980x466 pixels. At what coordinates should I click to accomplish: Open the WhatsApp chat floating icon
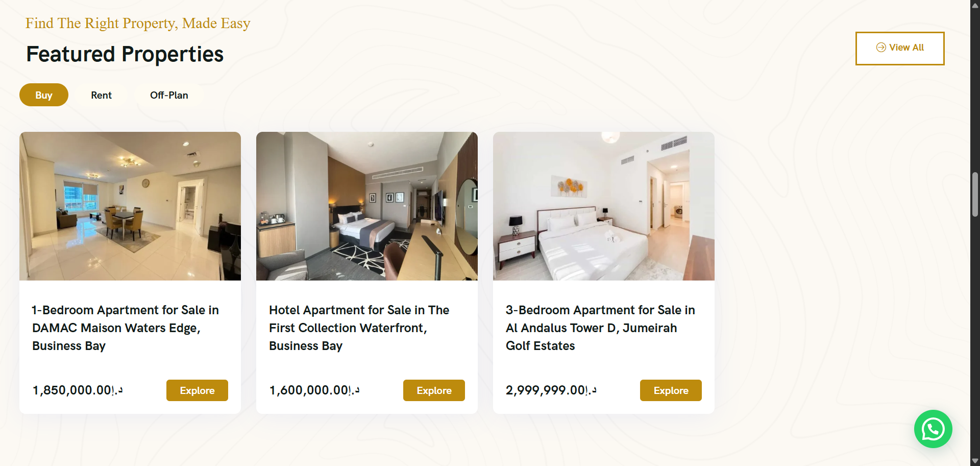tap(933, 429)
